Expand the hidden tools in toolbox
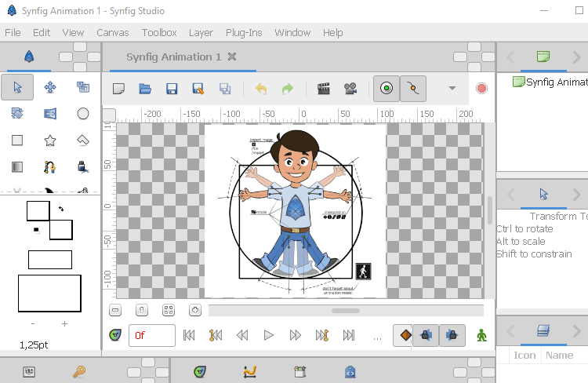The height and width of the screenshot is (383, 588). (x=17, y=190)
